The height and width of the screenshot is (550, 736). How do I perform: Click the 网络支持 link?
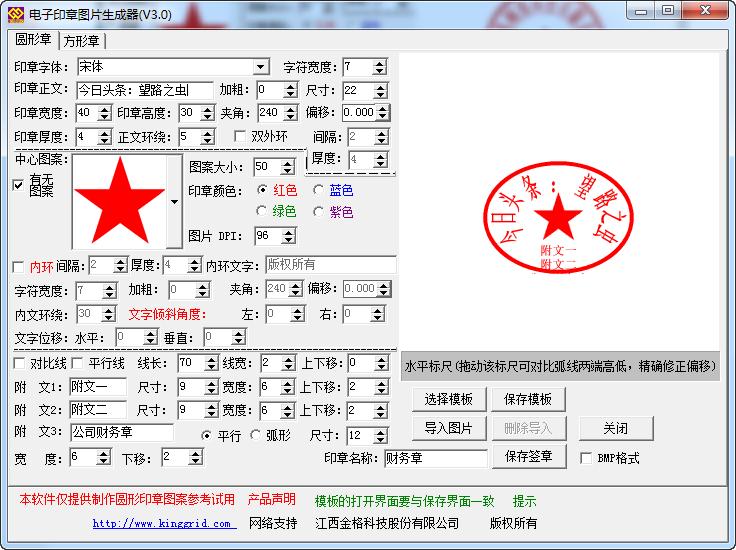point(273,523)
